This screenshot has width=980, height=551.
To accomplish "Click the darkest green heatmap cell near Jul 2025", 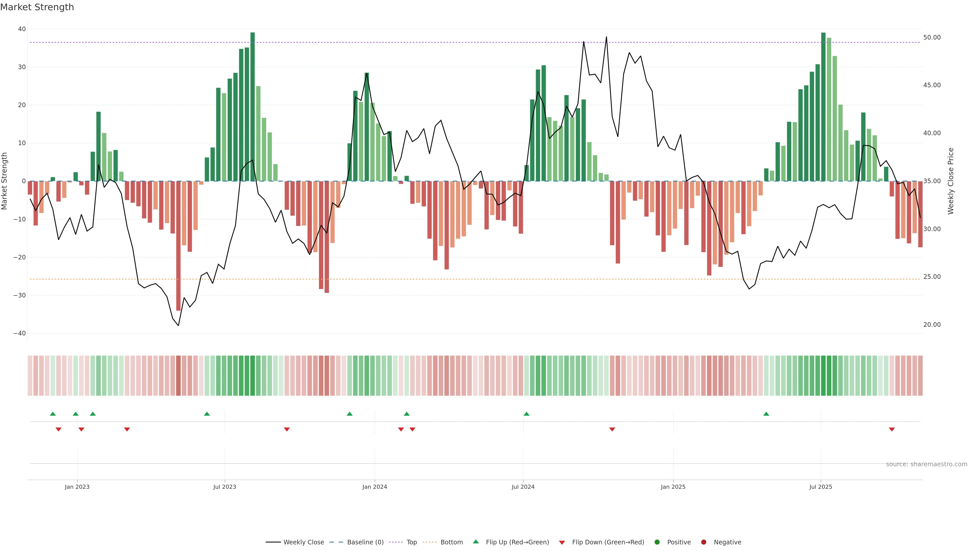I will (823, 375).
